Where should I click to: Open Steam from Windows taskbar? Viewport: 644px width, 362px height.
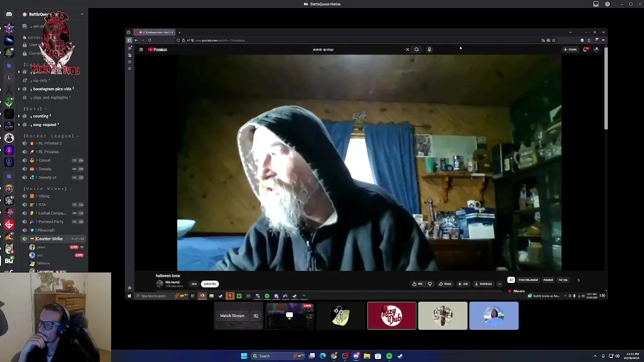tap(400, 356)
